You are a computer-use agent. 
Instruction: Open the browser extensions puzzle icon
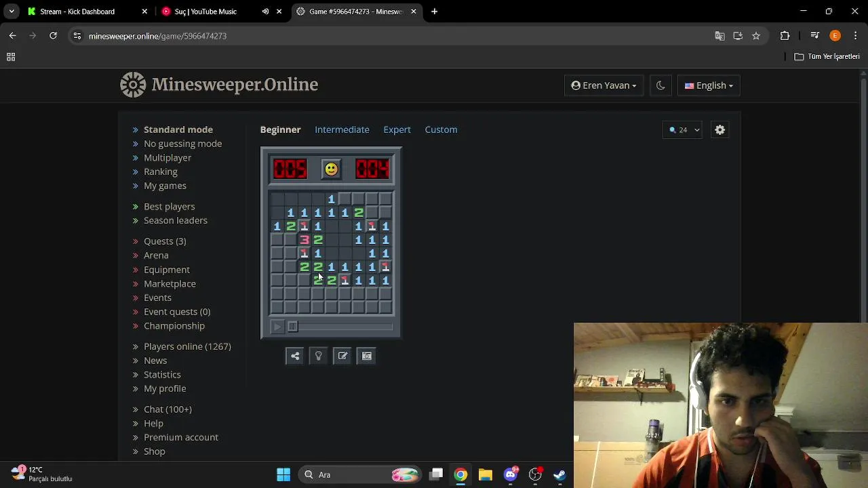click(785, 36)
